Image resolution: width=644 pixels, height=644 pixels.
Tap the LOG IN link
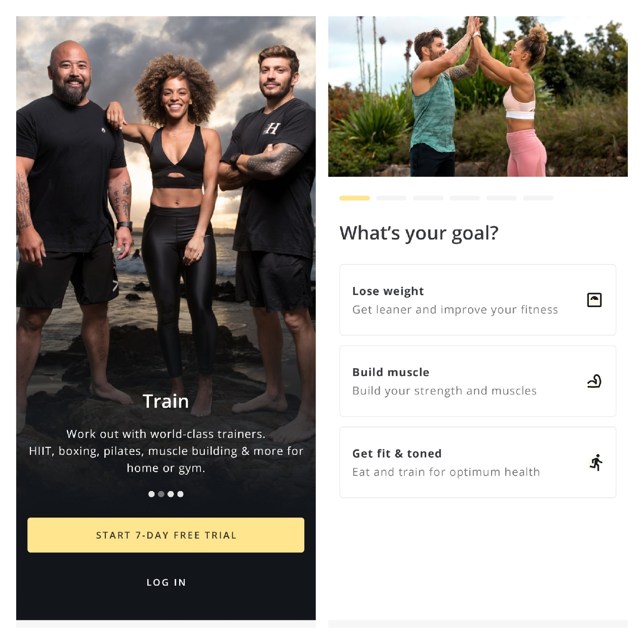(x=166, y=582)
